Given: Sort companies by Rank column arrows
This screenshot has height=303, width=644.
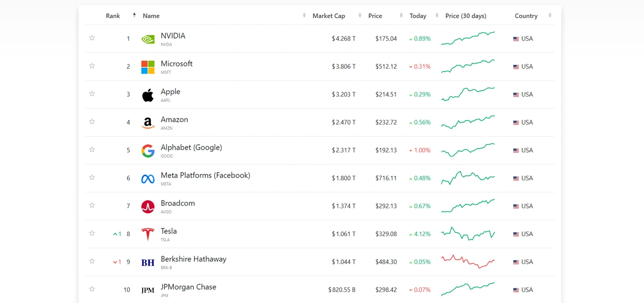Looking at the screenshot, I should click(x=134, y=16).
